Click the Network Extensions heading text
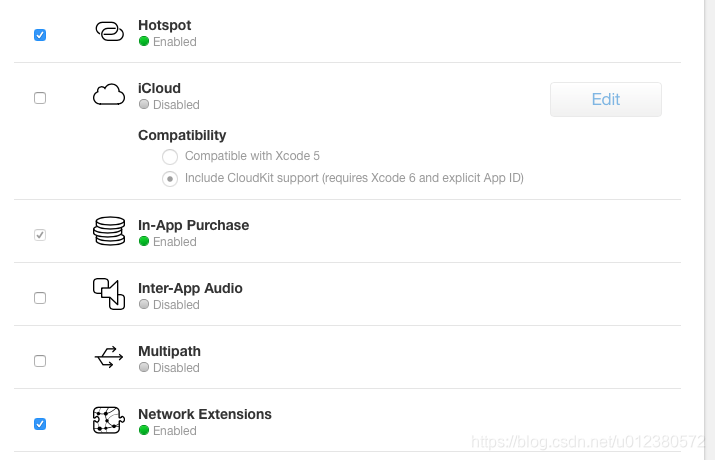The height and width of the screenshot is (460, 715). coord(205,414)
